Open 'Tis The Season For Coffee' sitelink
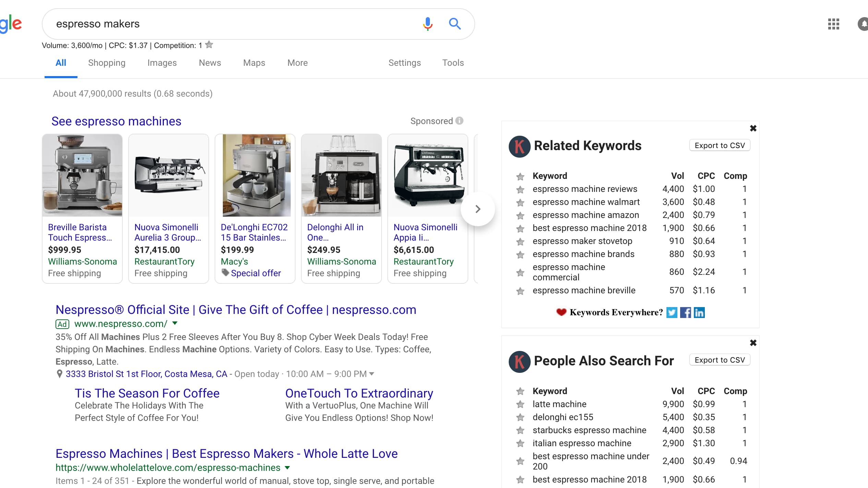This screenshot has width=868, height=488. tap(147, 393)
